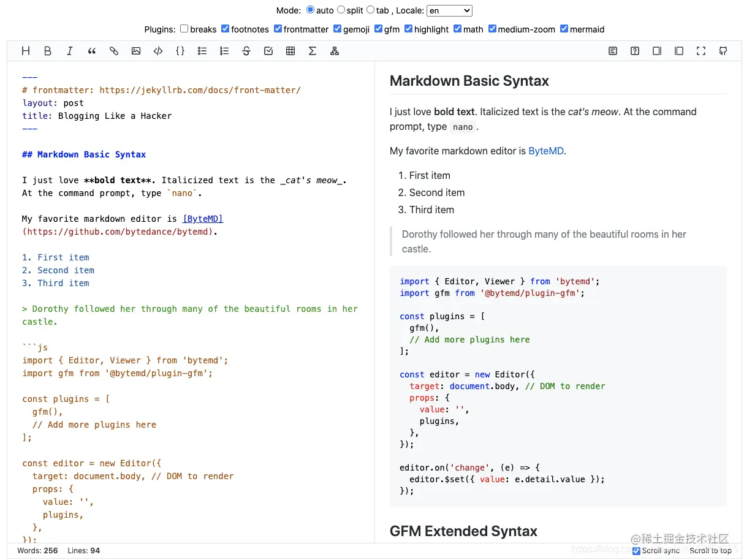
Task: Open the GitHub source icon
Action: pyautogui.click(x=723, y=51)
